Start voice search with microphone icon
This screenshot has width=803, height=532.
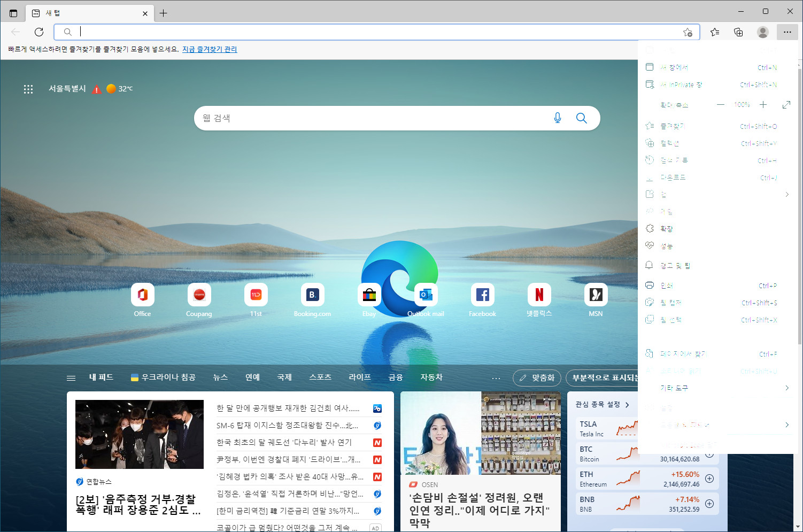tap(558, 118)
